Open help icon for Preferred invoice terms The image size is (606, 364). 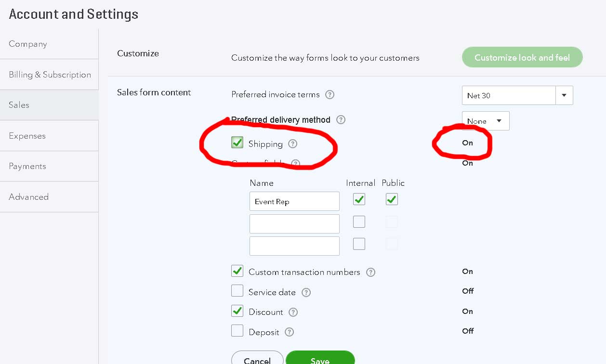pyautogui.click(x=329, y=94)
